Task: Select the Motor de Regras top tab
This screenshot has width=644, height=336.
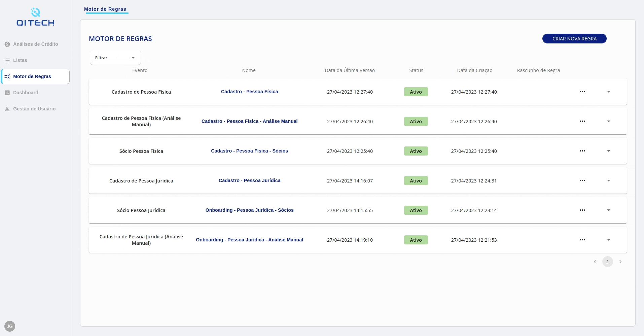Action: tap(105, 9)
